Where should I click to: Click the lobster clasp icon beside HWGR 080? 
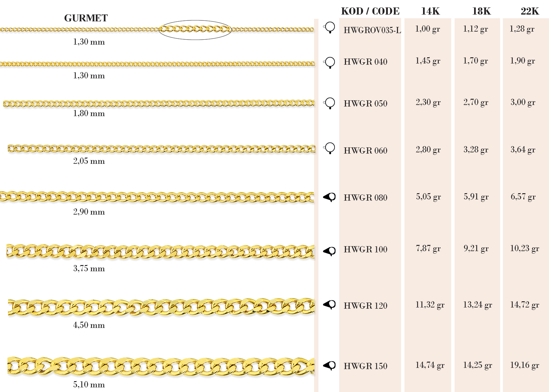click(x=330, y=197)
